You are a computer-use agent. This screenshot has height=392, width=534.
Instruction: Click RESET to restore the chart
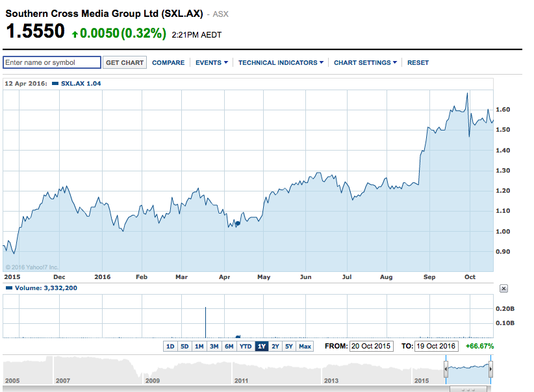click(418, 62)
